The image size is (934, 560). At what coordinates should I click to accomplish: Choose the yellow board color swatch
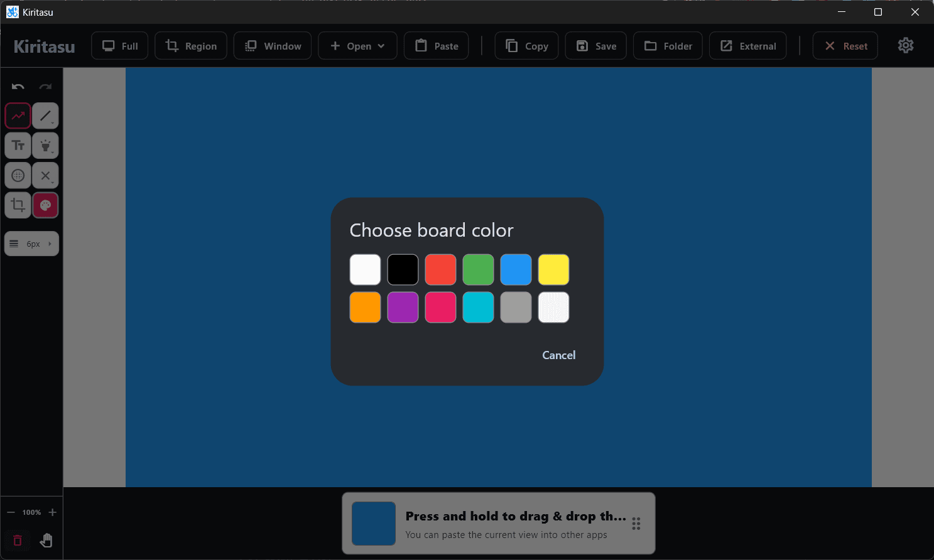[553, 270]
